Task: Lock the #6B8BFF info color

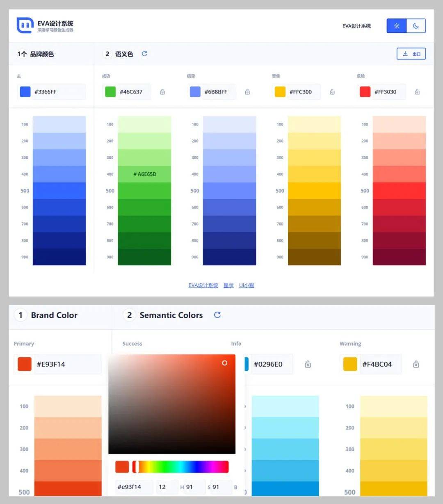Action: coord(247,92)
